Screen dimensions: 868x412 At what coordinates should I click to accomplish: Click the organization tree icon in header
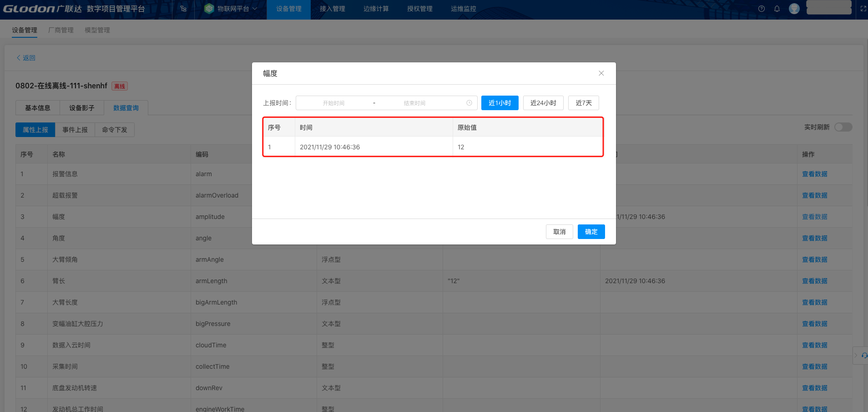pyautogui.click(x=183, y=9)
